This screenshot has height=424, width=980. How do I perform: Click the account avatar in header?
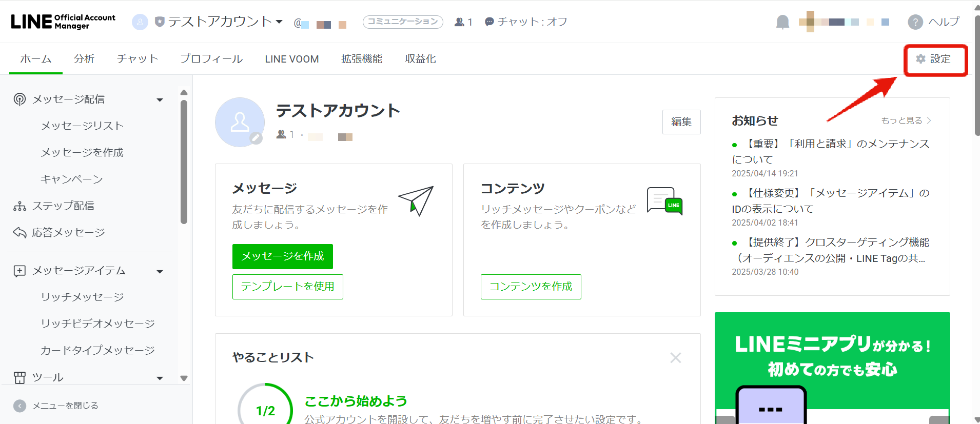pos(140,22)
